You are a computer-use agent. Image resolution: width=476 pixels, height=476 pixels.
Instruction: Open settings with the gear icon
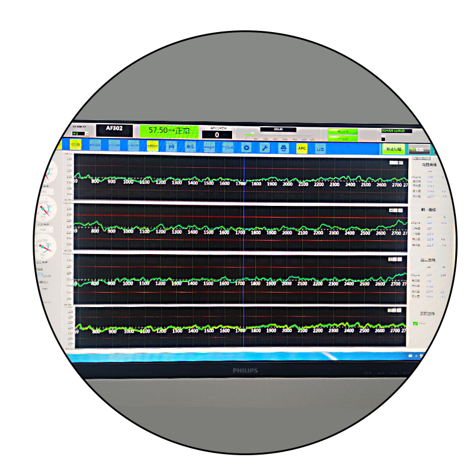tap(247, 147)
